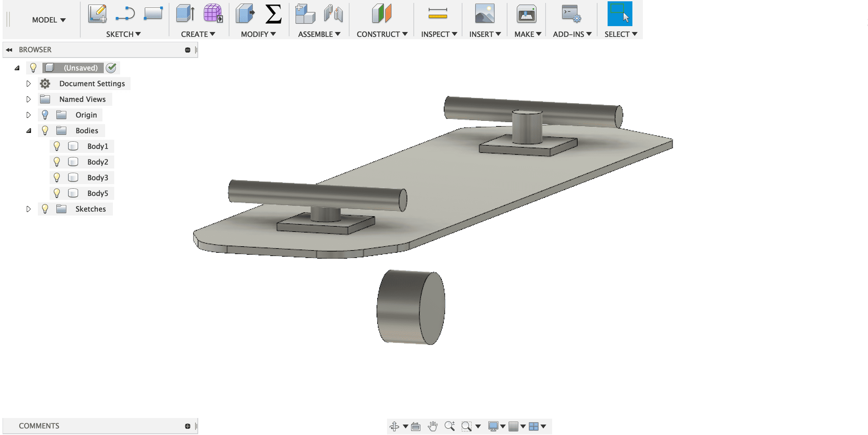Open the CONSTRUCT menu
Viewport: 868px width, 435px height.
pyautogui.click(x=382, y=34)
